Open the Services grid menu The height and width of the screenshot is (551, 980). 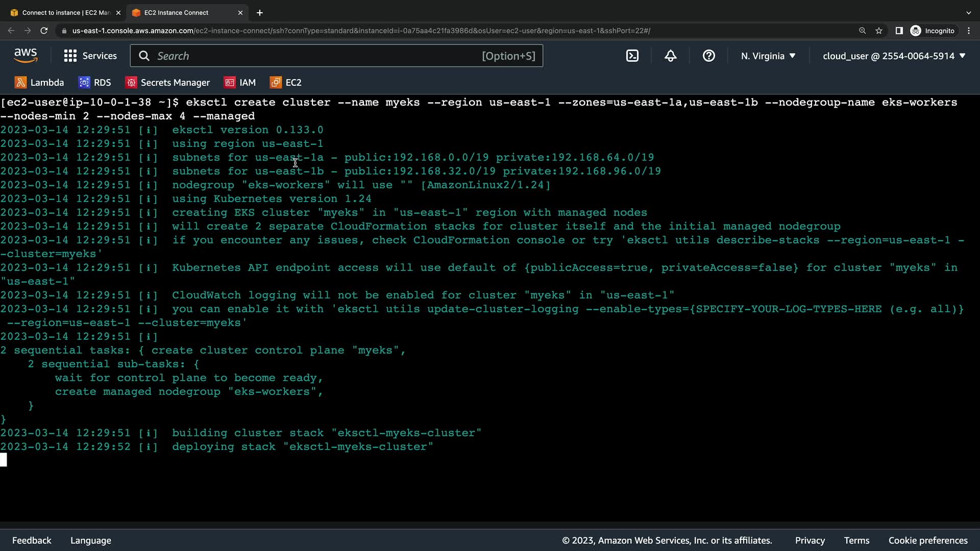tap(90, 56)
